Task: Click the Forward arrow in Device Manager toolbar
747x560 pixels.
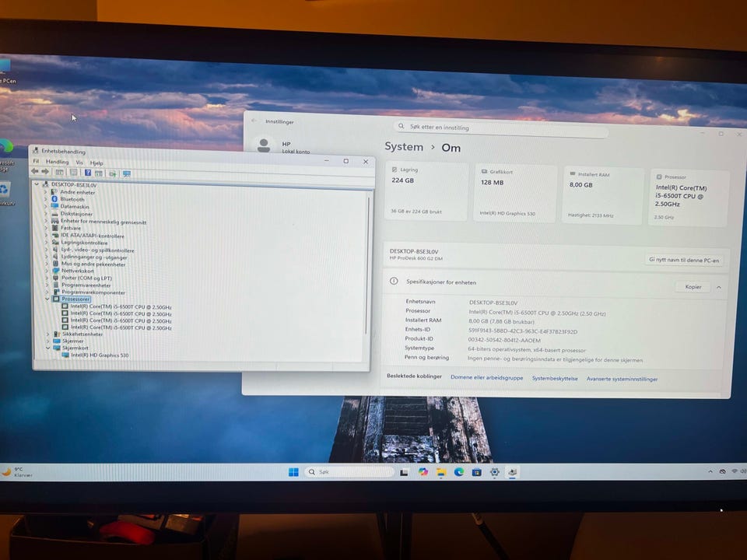Action: coord(45,171)
